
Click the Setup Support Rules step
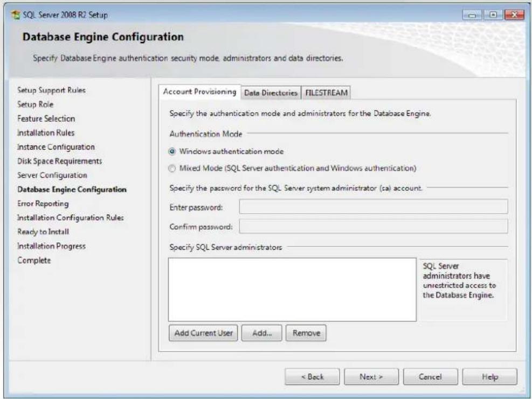coord(51,90)
